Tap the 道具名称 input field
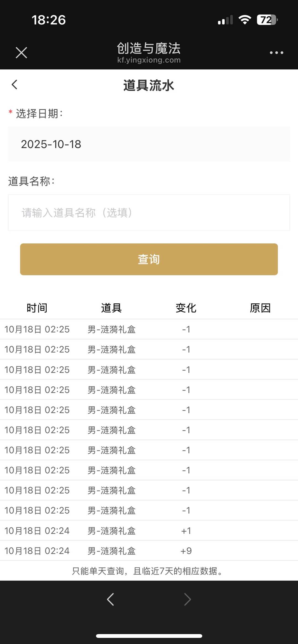This screenshot has height=644, width=298. point(149,212)
